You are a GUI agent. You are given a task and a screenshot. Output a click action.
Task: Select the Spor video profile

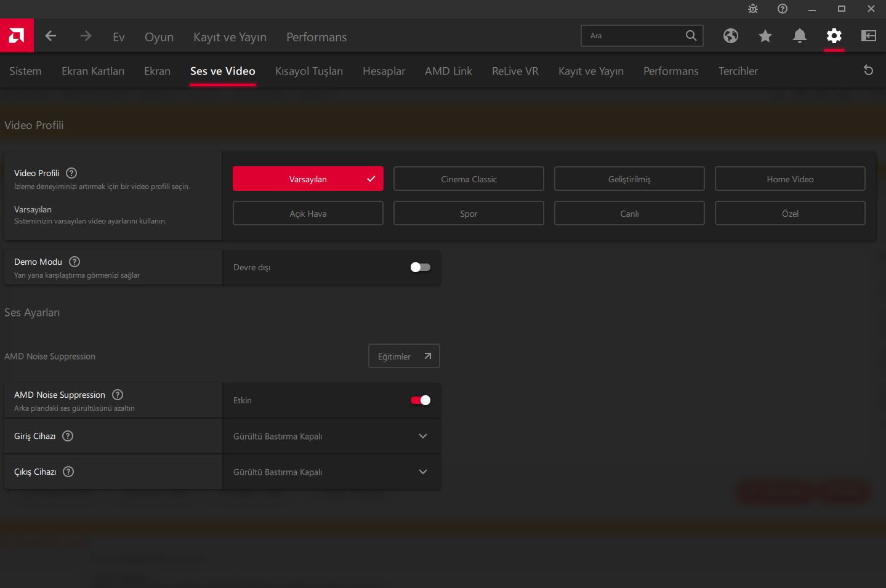[x=469, y=214]
